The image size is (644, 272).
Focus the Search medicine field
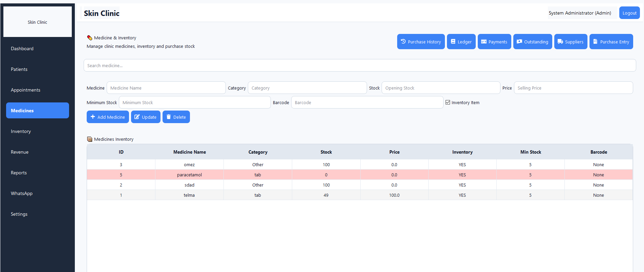[x=360, y=65]
